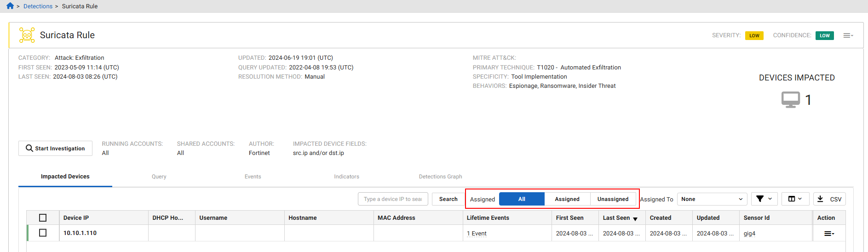Check the select-all devices checkbox
868x252 pixels.
point(43,218)
